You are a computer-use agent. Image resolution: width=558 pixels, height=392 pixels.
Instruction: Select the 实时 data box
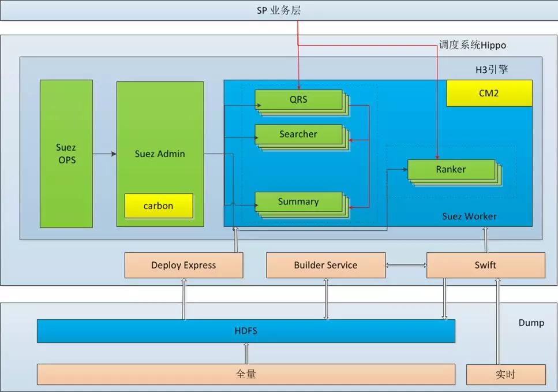[x=505, y=375]
